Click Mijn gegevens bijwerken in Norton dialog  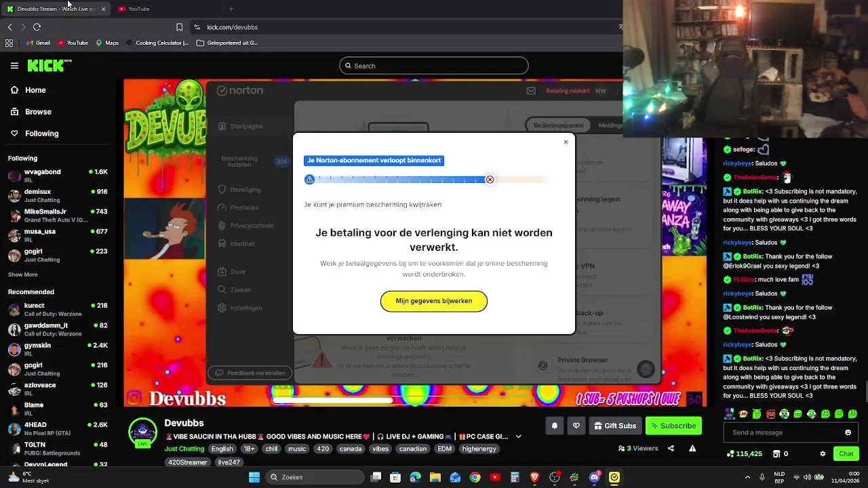434,301
